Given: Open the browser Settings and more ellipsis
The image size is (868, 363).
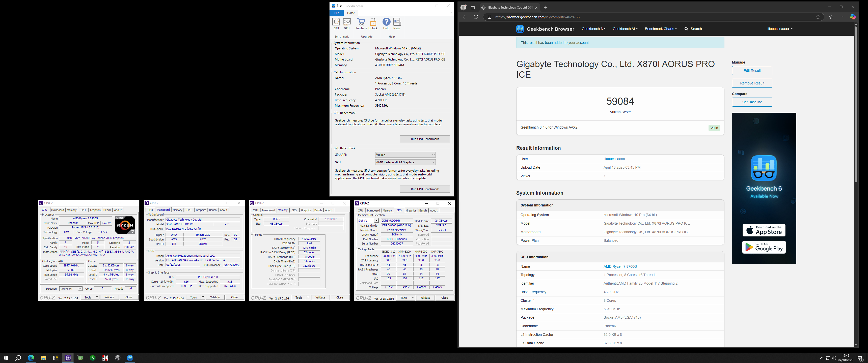Looking at the screenshot, I should click(x=843, y=17).
